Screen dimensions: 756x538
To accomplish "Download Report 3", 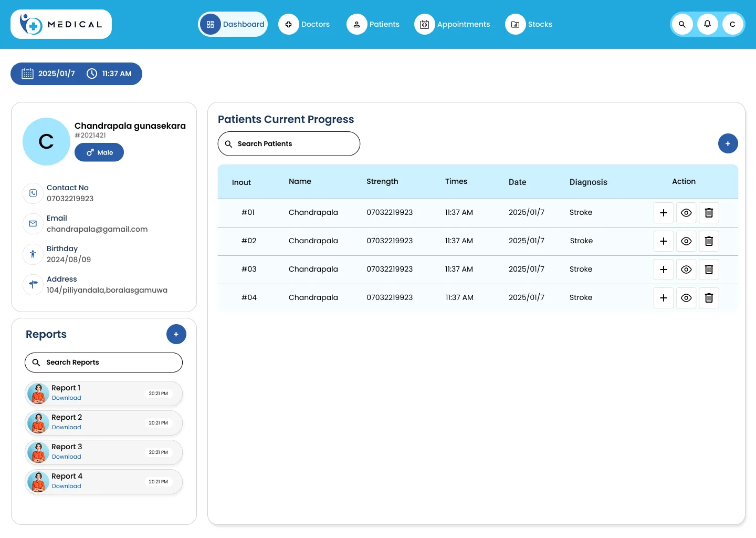I will point(67,457).
